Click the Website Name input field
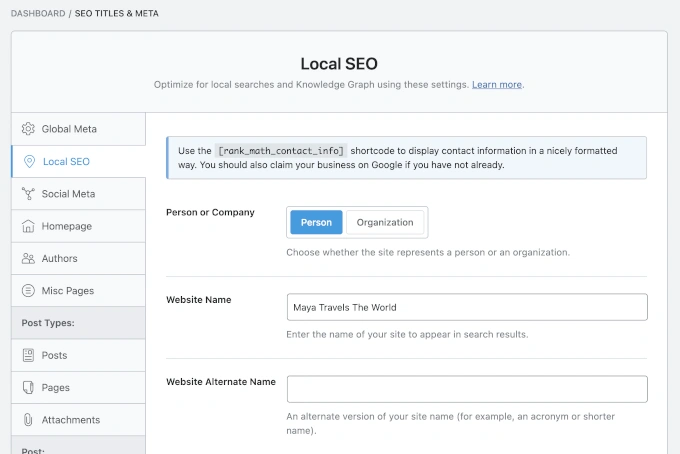Viewport: 680px width, 454px height. (466, 307)
